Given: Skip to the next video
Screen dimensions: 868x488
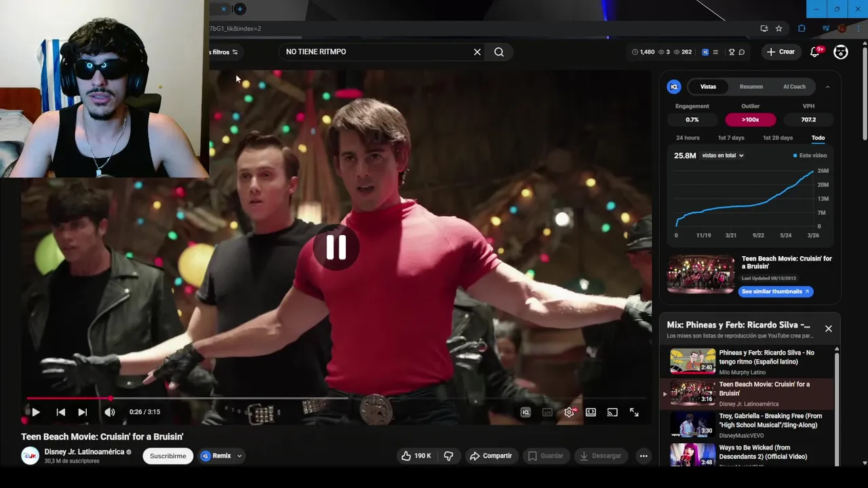Looking at the screenshot, I should pos(83,412).
